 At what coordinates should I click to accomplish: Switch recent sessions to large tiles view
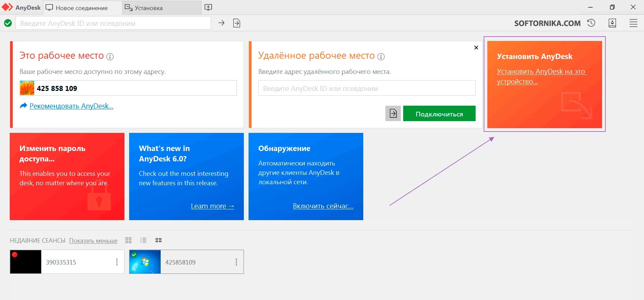[128, 240]
